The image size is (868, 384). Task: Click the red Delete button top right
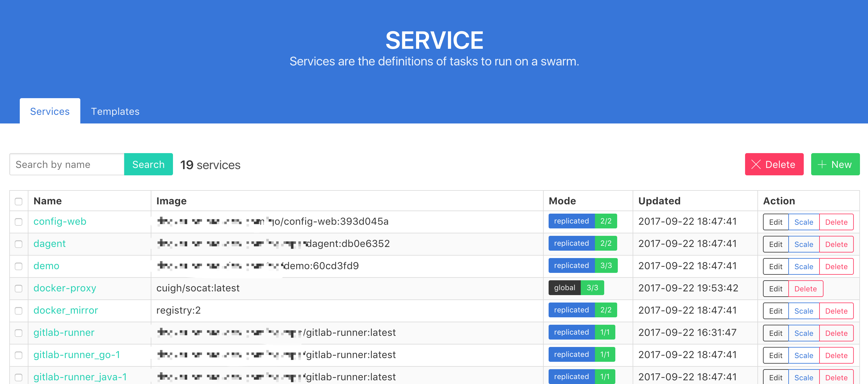point(774,164)
